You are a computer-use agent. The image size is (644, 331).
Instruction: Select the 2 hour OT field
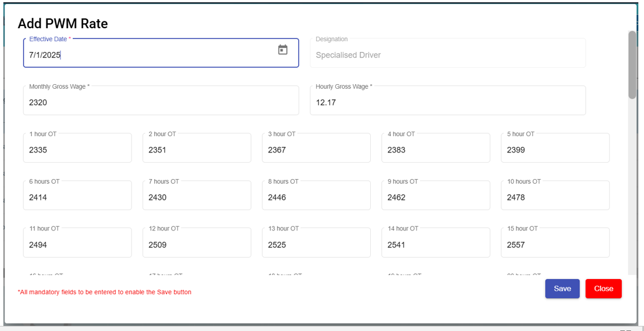coord(196,150)
